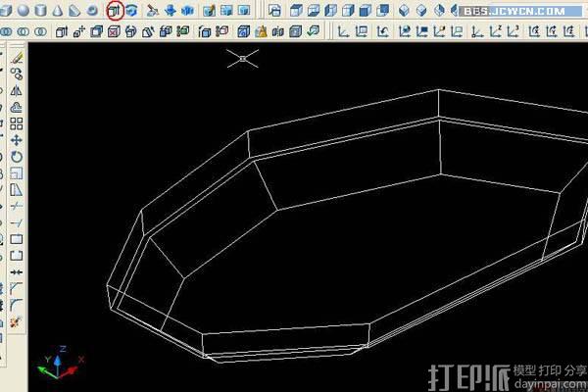The image size is (588, 392).
Task: Select the Explode tool in Modify toolbar
Action: click(17, 321)
